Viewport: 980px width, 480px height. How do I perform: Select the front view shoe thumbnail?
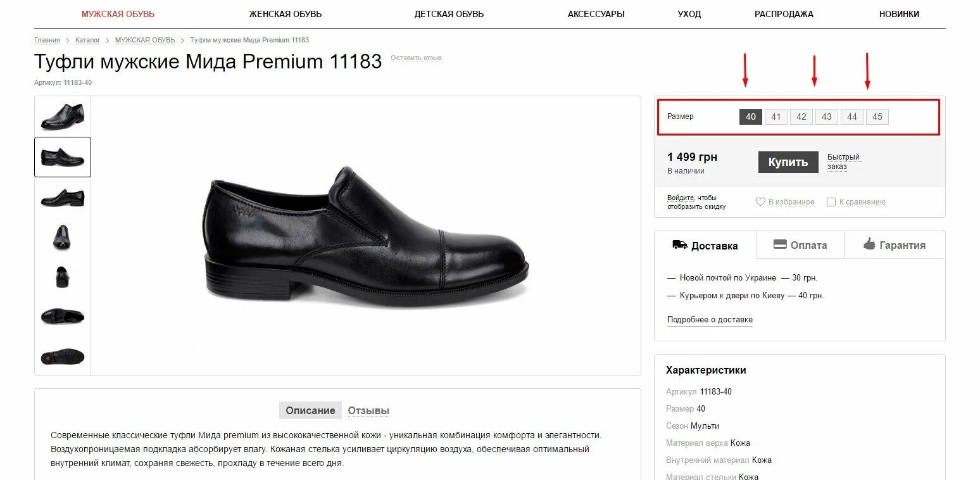pos(63,237)
